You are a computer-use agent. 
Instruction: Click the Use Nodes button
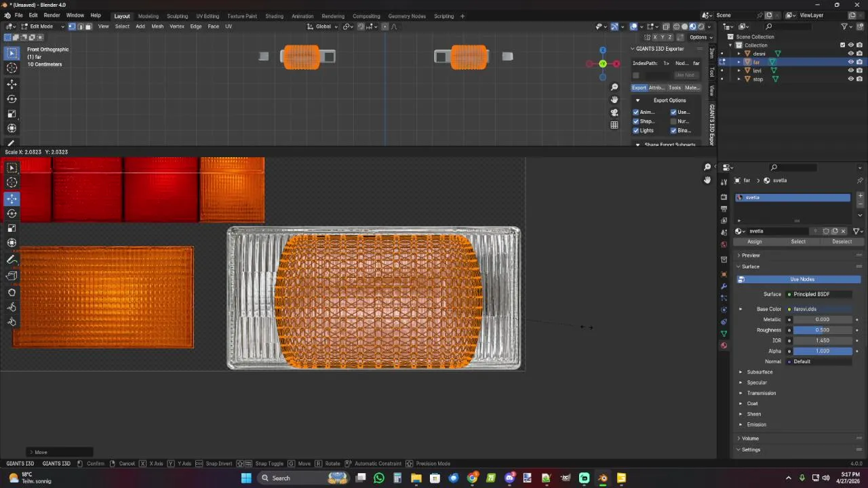pyautogui.click(x=802, y=279)
